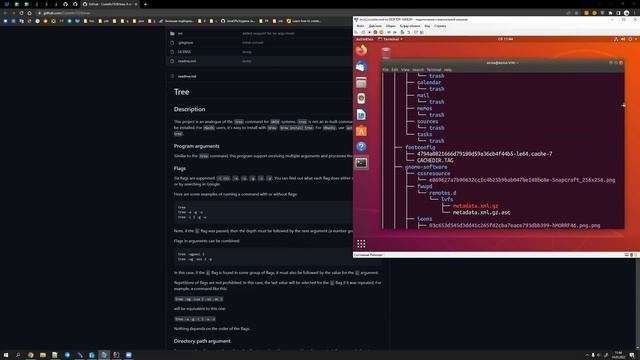
Task: Reload the GitHub page in browser
Action: point(21,13)
